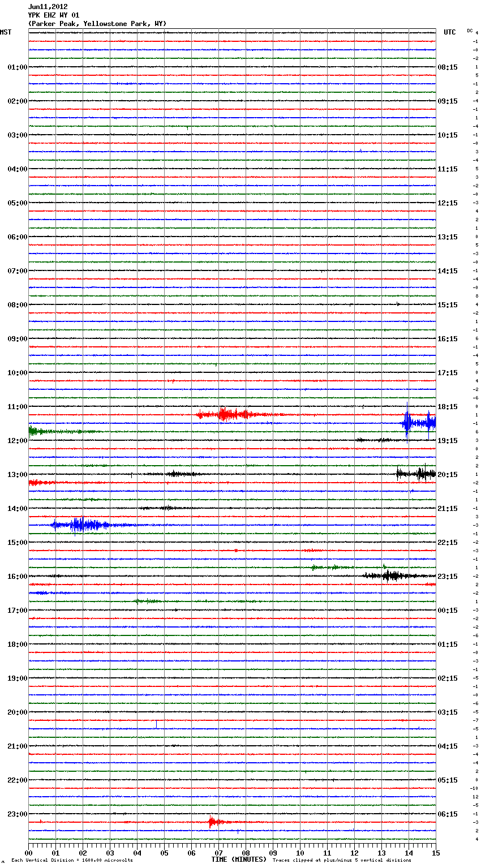Click the 16:15 UTC time label

tap(448, 339)
